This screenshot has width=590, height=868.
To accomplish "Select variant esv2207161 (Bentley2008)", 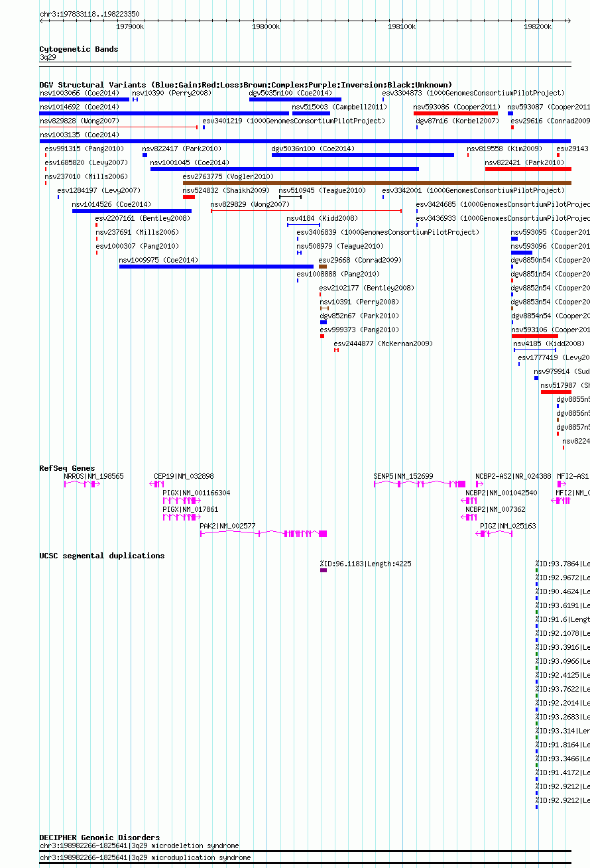I will [143, 218].
